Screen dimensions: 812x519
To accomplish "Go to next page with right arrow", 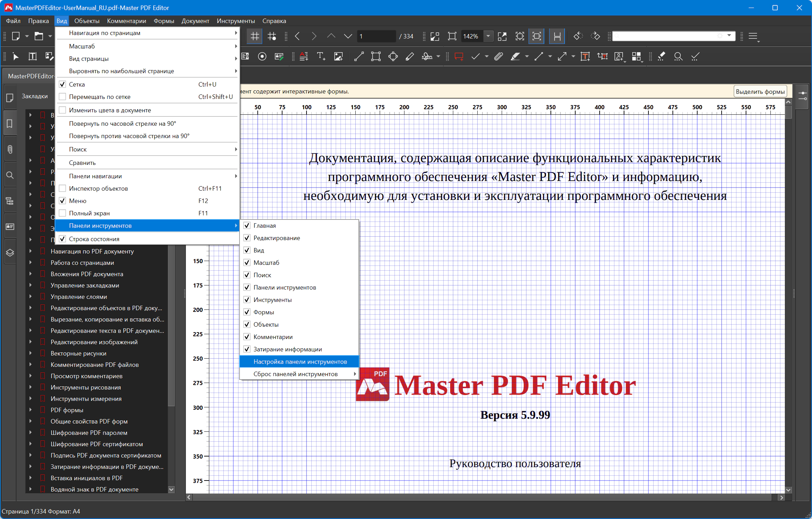I will click(x=314, y=36).
